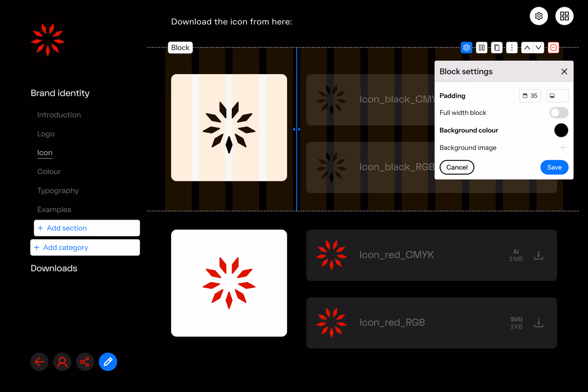
Task: Open block more options menu
Action: [512, 47]
